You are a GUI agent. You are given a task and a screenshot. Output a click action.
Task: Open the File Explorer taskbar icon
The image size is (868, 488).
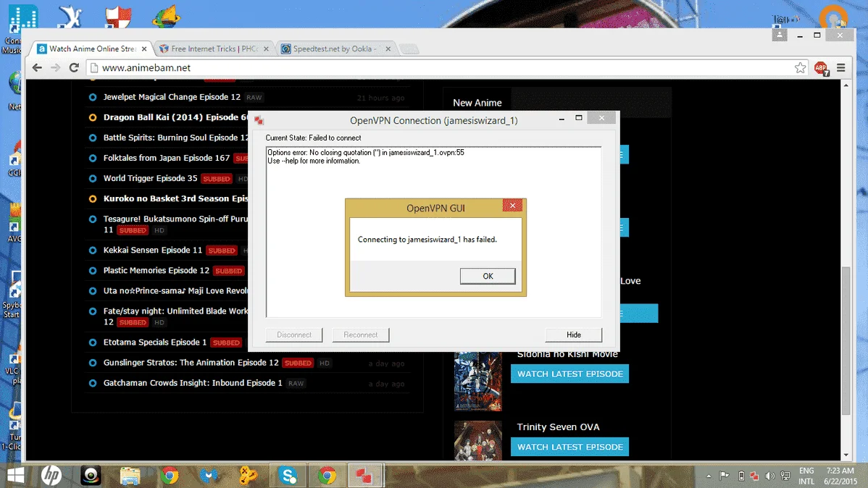coord(130,476)
